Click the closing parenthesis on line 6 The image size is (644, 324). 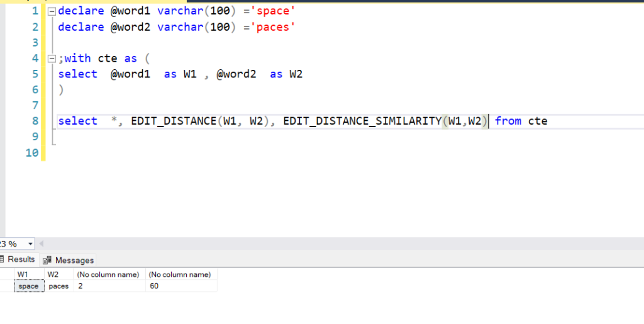pyautogui.click(x=61, y=89)
